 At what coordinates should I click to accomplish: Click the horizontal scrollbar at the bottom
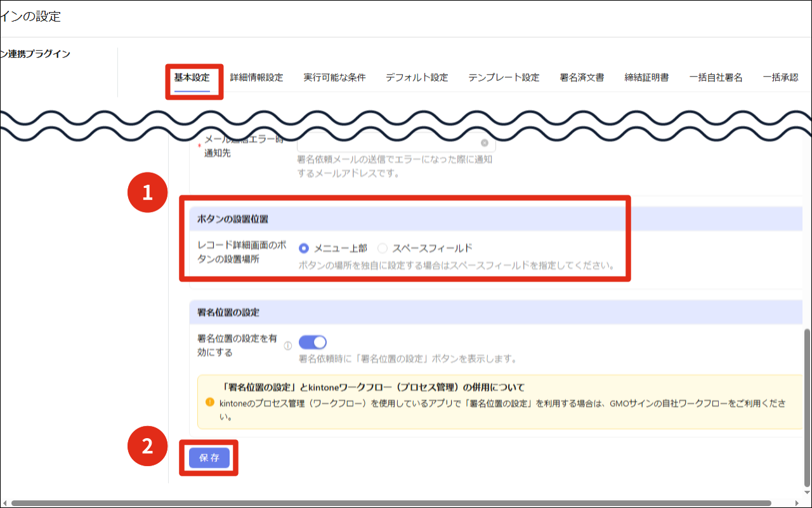tap(391, 503)
